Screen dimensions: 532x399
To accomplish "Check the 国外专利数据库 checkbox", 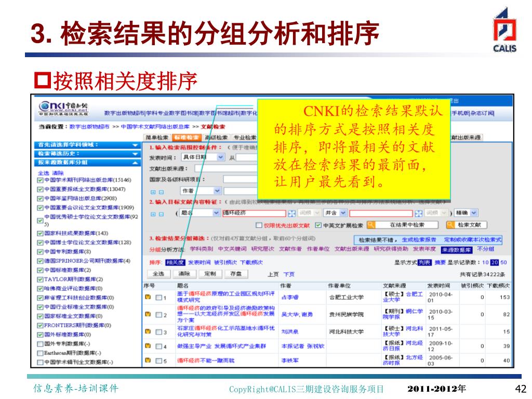I will click(41, 344).
